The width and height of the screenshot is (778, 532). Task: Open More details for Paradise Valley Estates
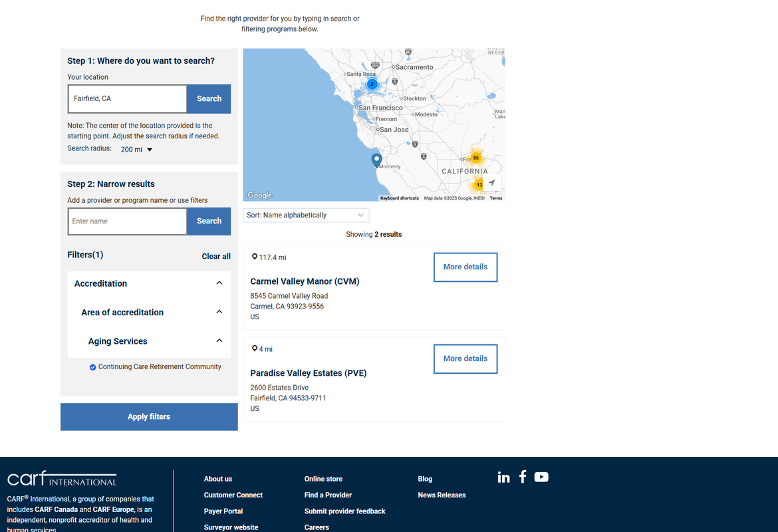pyautogui.click(x=465, y=359)
